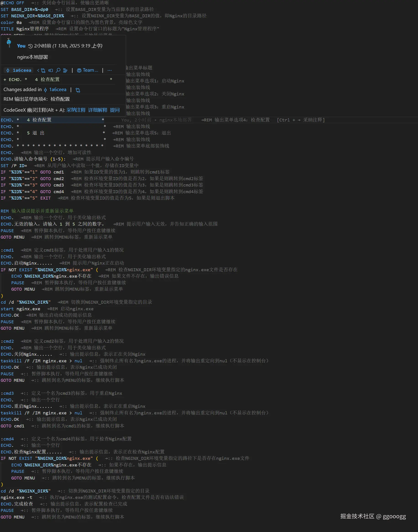Click the IF "%ID%"=="4" GOTO cmd4 line
418x532 pixels.
click(32, 192)
